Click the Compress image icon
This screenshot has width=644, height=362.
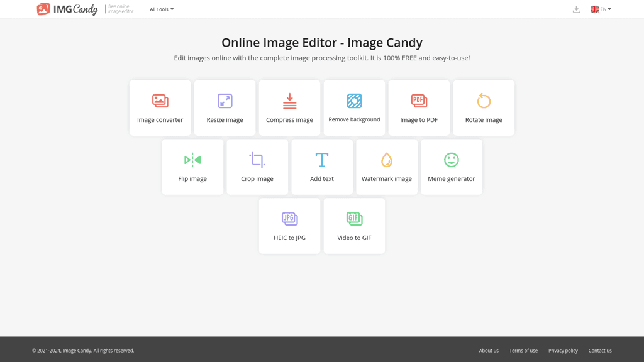tap(289, 101)
